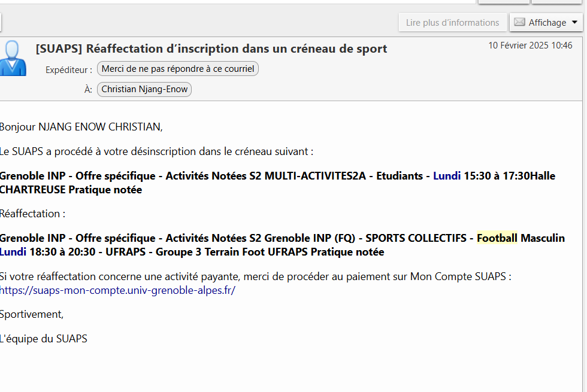Click the highlighted word Football
Image resolution: width=587 pixels, height=392 pixels.
coord(497,238)
